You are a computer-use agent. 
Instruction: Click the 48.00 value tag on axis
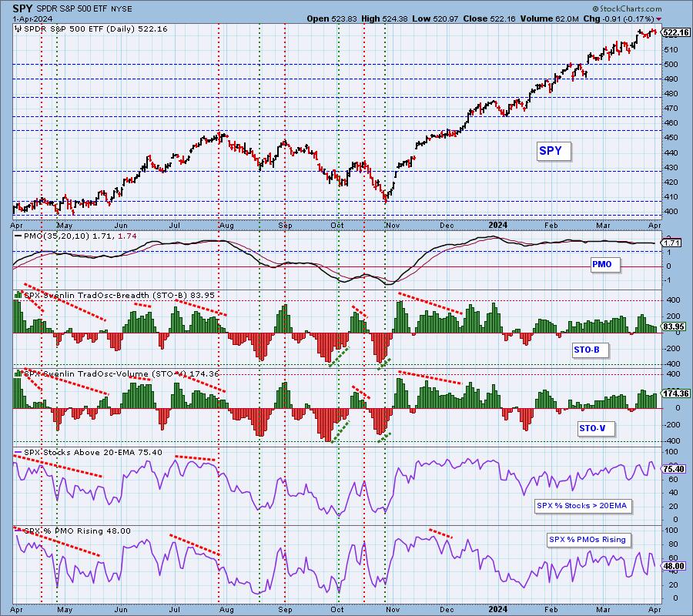(x=675, y=566)
